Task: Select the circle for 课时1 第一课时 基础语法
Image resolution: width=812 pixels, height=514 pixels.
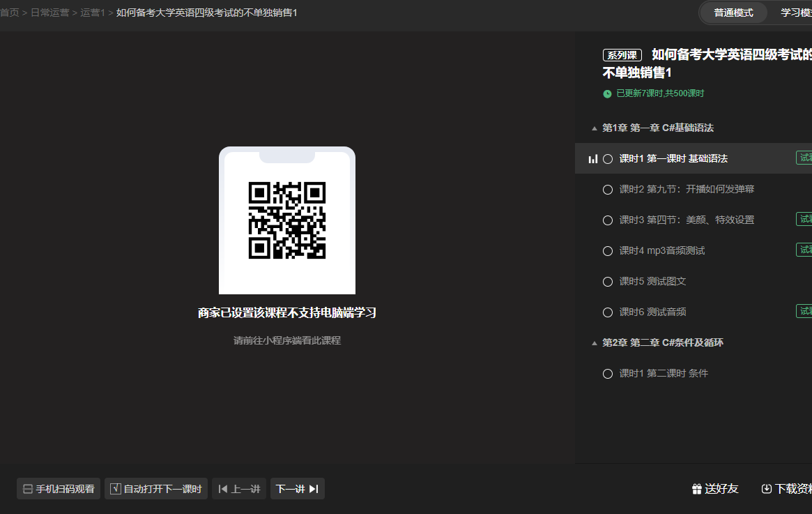Action: (x=608, y=159)
